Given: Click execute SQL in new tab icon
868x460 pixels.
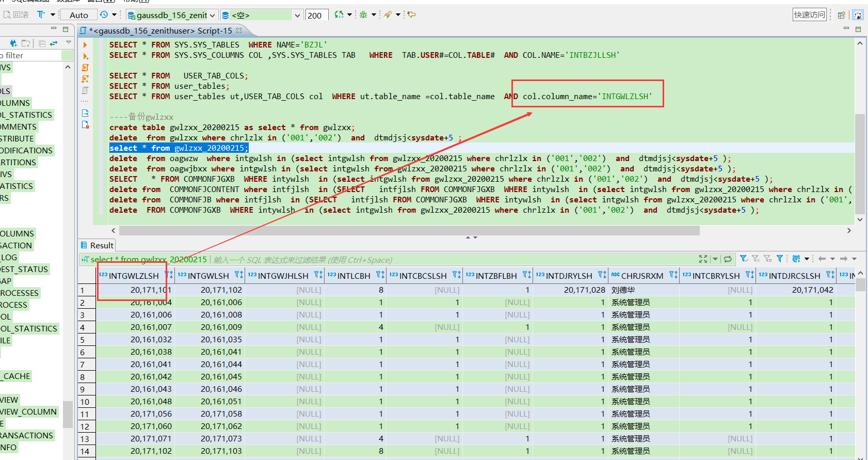Looking at the screenshot, I should [x=85, y=56].
